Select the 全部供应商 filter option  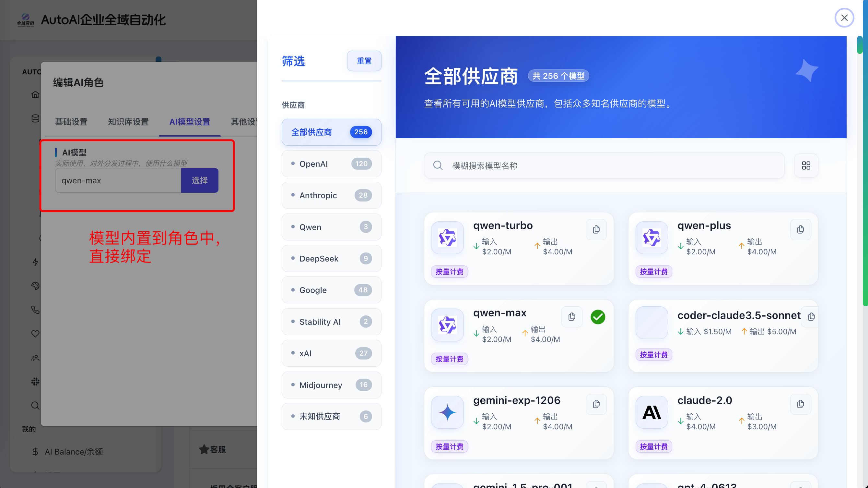(331, 132)
